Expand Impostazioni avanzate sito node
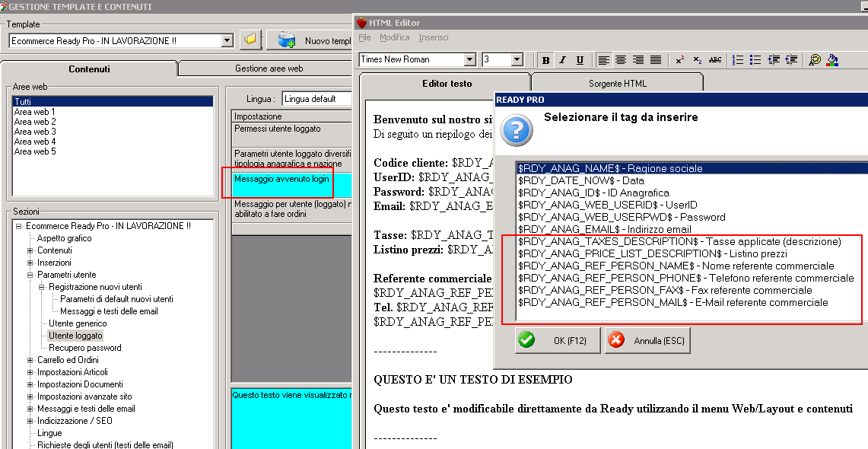Screen dimensions: 868x449 [x=30, y=396]
